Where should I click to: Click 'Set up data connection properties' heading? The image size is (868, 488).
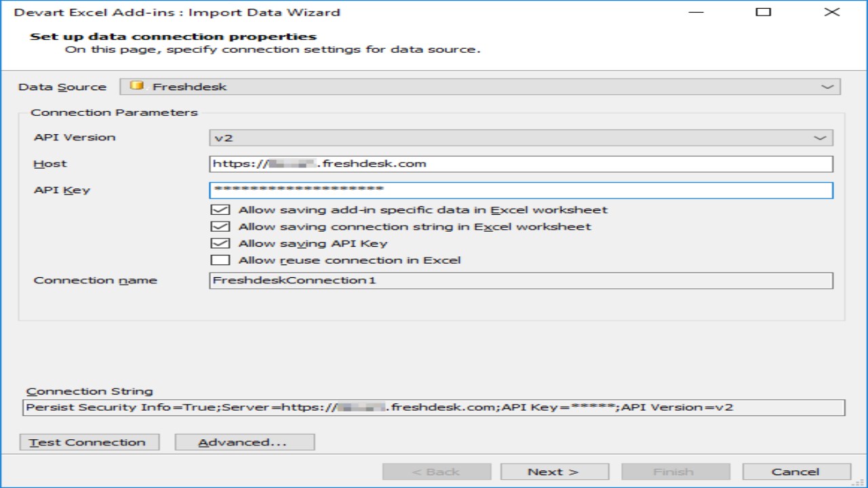[x=173, y=37]
